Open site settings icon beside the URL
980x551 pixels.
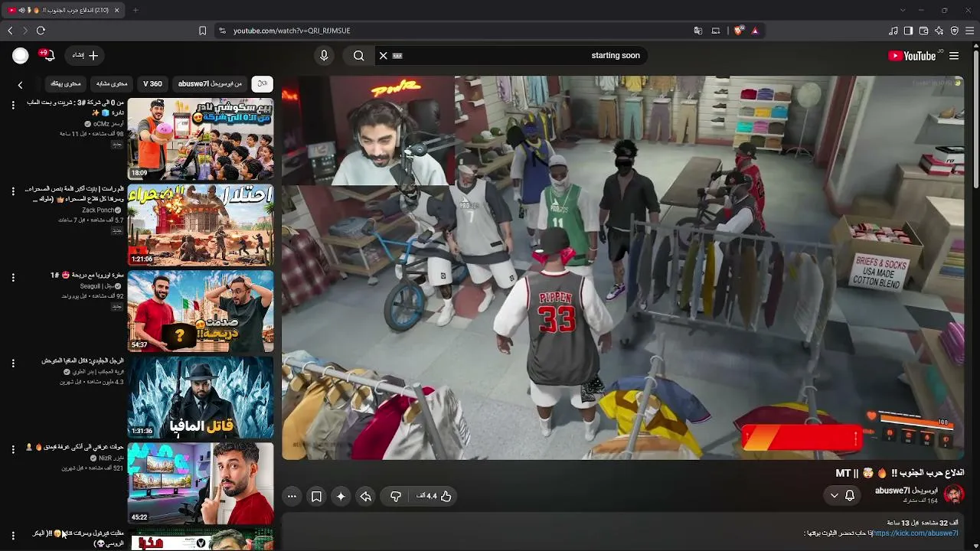tap(223, 31)
